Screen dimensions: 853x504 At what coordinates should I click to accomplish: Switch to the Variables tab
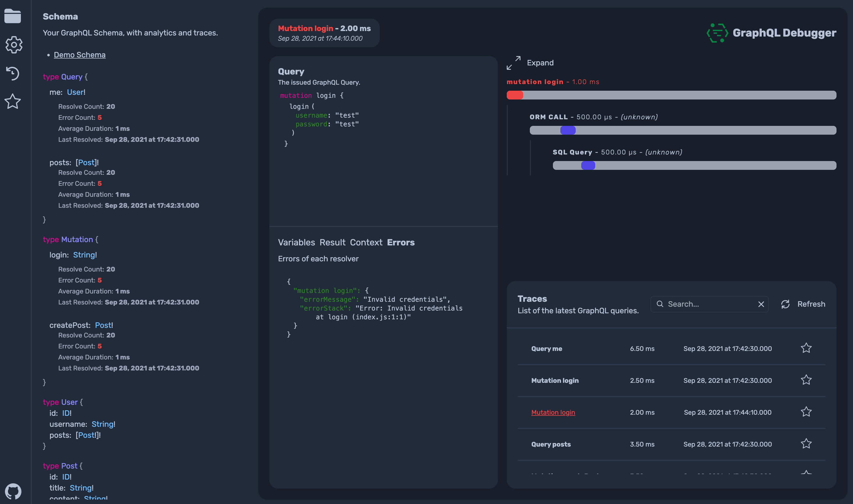[x=297, y=242]
